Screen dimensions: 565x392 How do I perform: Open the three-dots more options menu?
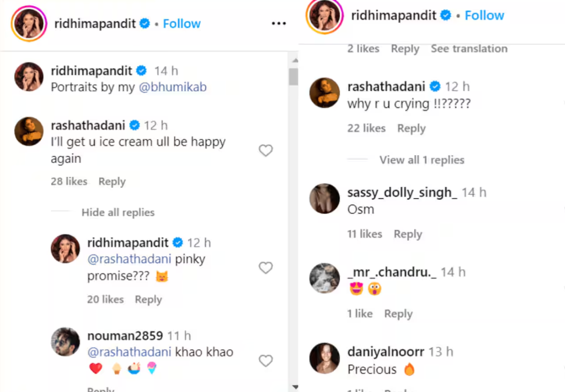279,23
